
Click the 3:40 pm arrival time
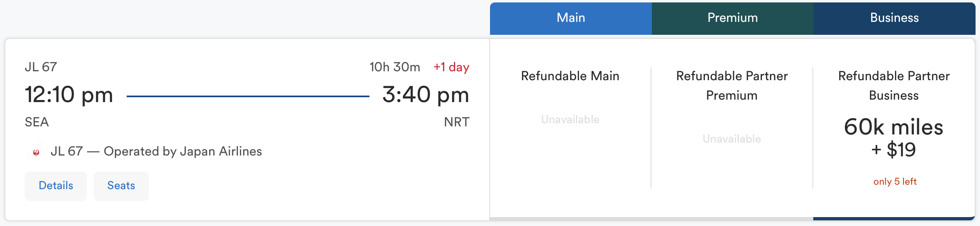426,95
